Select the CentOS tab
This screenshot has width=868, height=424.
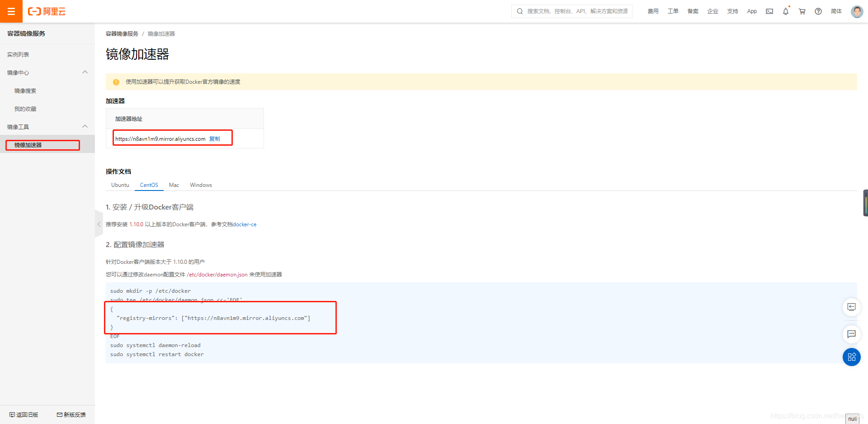149,185
